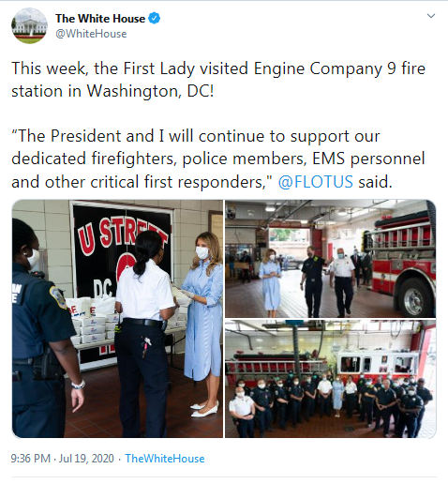The image size is (448, 484).
Task: Open photo of walk past fire truck
Action: click(x=330, y=259)
